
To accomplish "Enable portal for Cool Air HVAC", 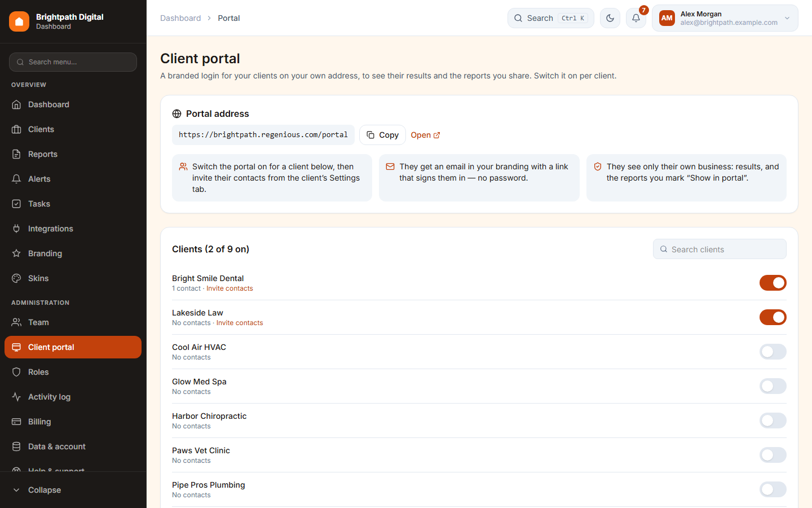I will point(773,352).
